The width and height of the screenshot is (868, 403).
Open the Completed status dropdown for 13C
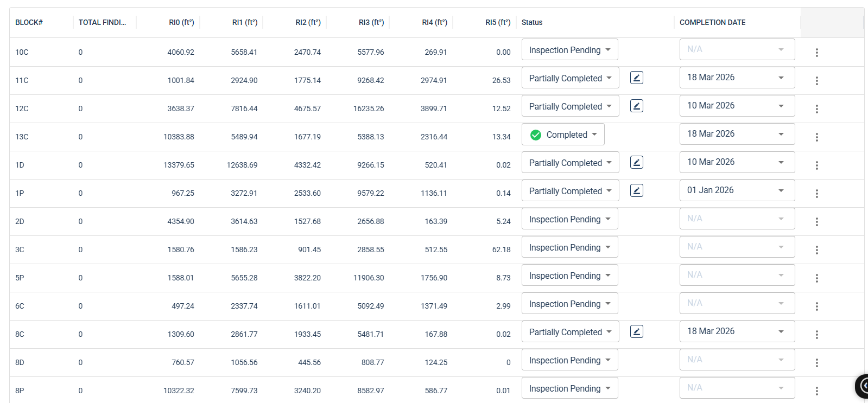[x=563, y=135]
